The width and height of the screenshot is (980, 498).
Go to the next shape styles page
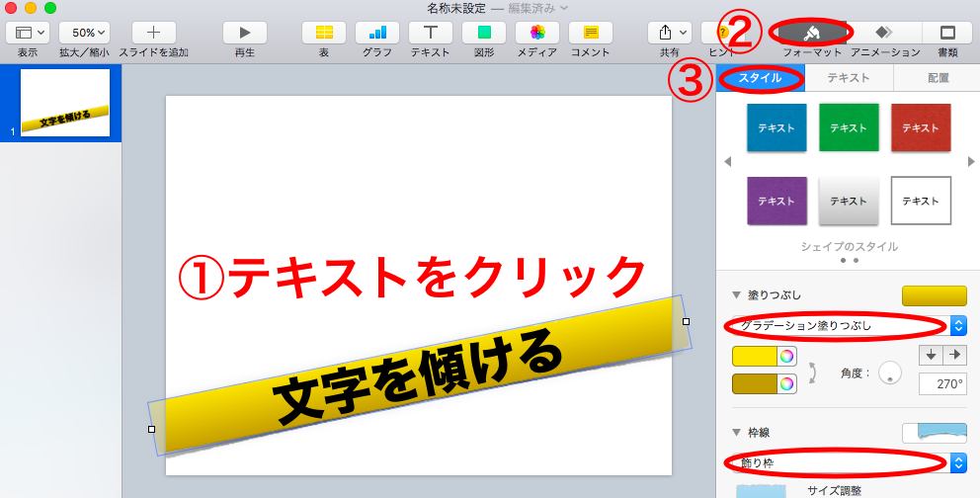pyautogui.click(x=971, y=162)
